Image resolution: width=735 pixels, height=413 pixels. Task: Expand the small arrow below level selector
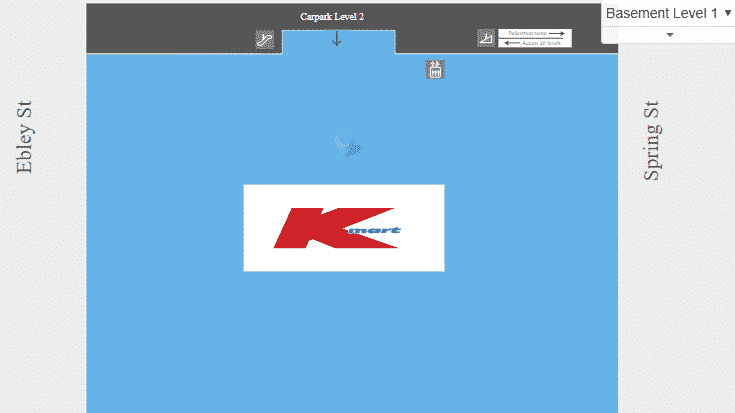coord(670,35)
